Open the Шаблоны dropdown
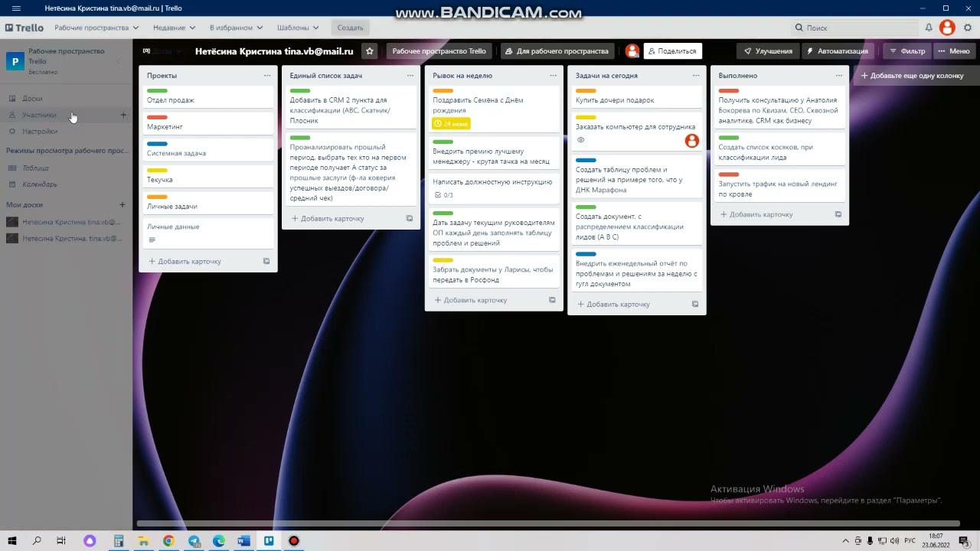Viewport: 980px width, 551px height. [x=298, y=28]
